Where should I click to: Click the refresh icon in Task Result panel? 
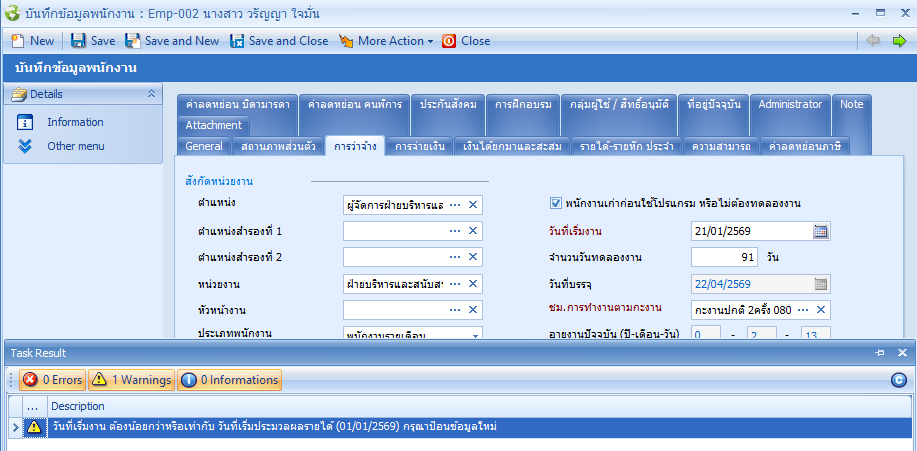point(899,380)
